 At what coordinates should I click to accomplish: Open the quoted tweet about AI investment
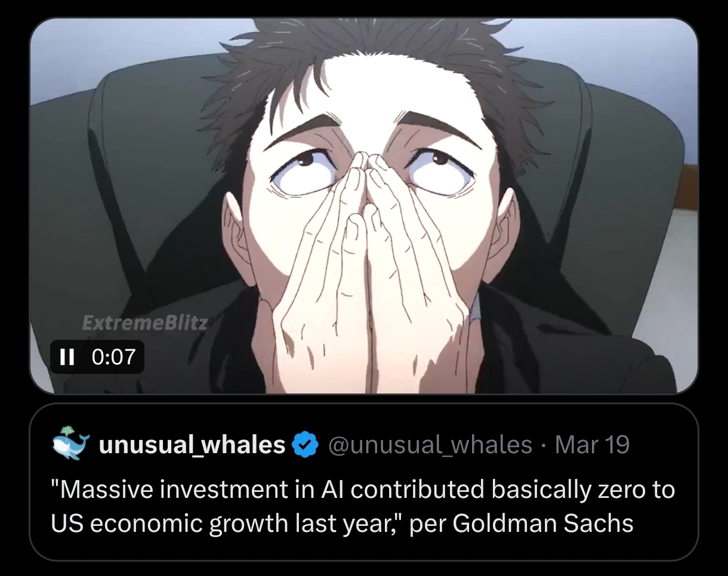pyautogui.click(x=363, y=482)
